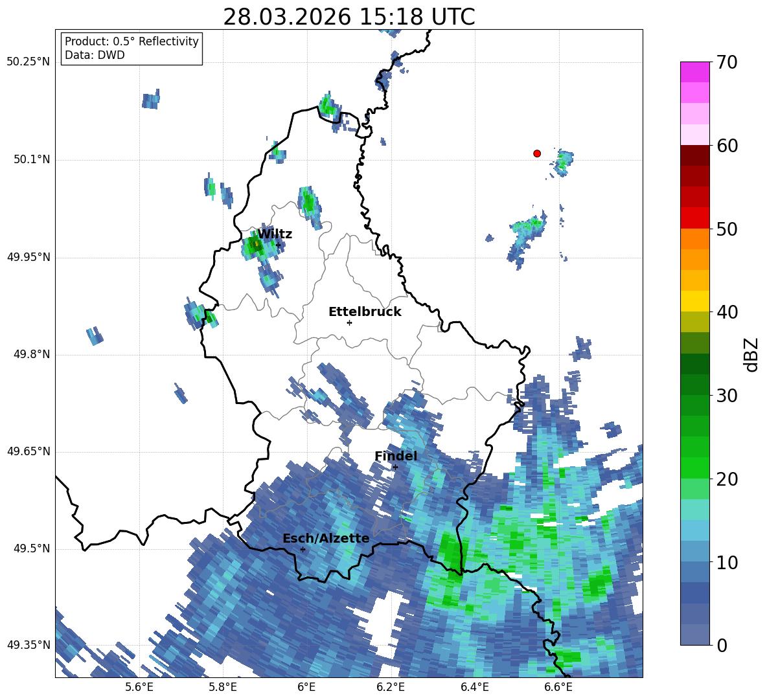Click the Wiltz station cross marker
Image resolution: width=767 pixels, height=700 pixels.
(x=279, y=245)
